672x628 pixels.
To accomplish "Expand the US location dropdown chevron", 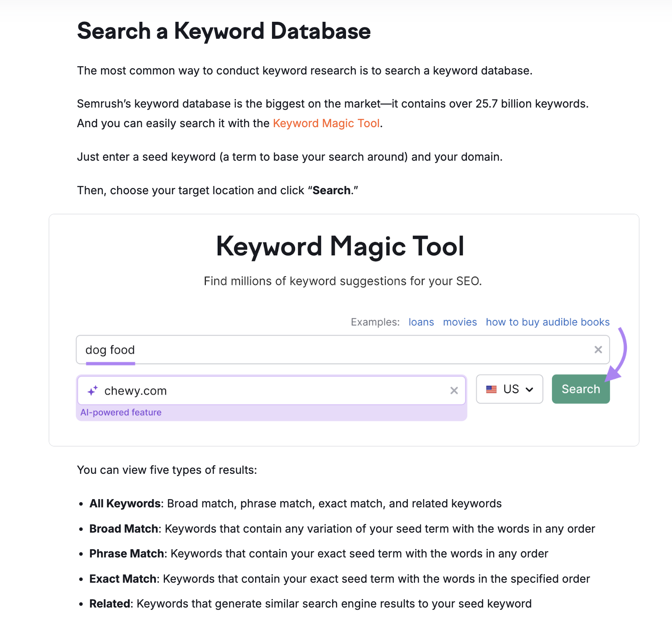I will click(x=530, y=389).
